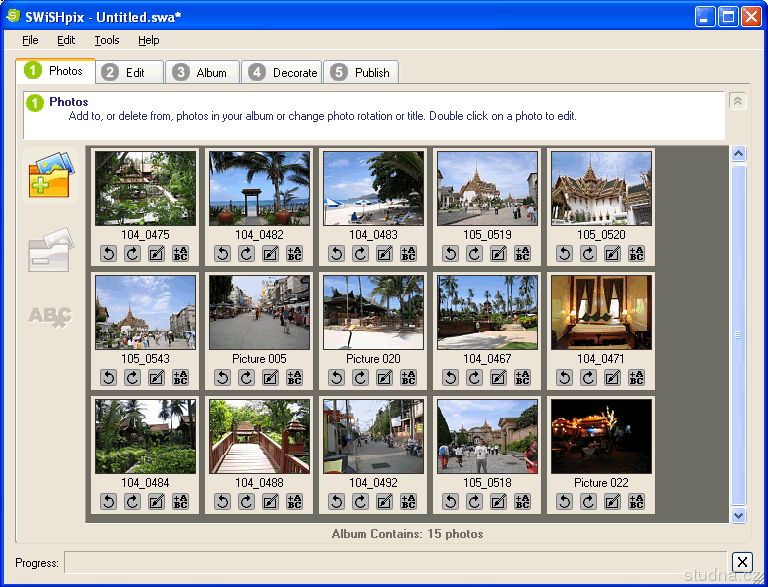
Task: Switch to the Decorate tab
Action: tap(283, 72)
